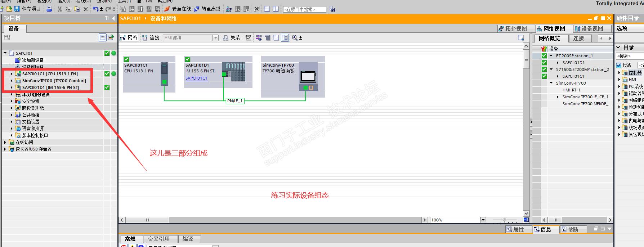This screenshot has height=247, width=644.
Task: Click the Cut scissors icon
Action: click(x=59, y=9)
